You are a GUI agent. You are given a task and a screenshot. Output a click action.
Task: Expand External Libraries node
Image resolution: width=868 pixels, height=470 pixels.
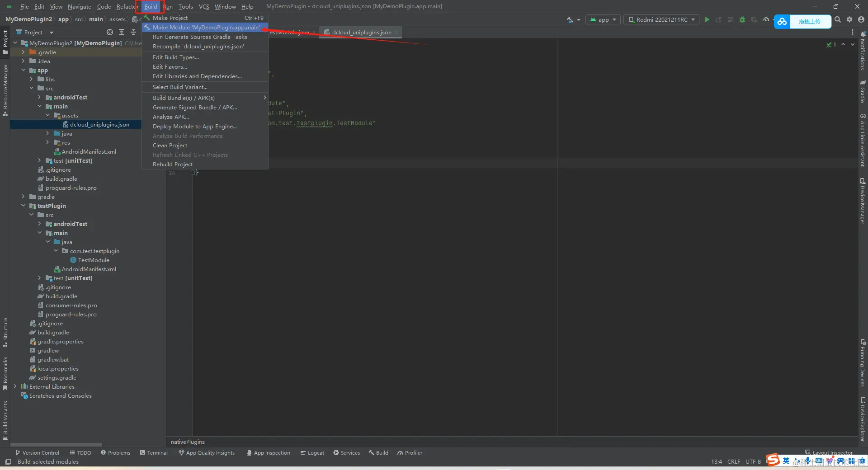pyautogui.click(x=15, y=386)
